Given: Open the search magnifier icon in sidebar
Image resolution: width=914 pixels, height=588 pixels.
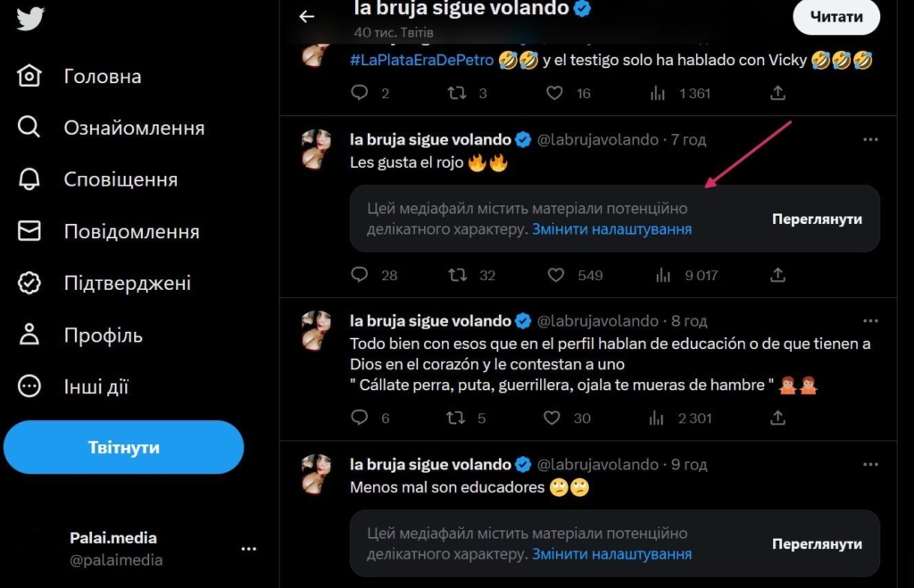Looking at the screenshot, I should pos(29,128).
